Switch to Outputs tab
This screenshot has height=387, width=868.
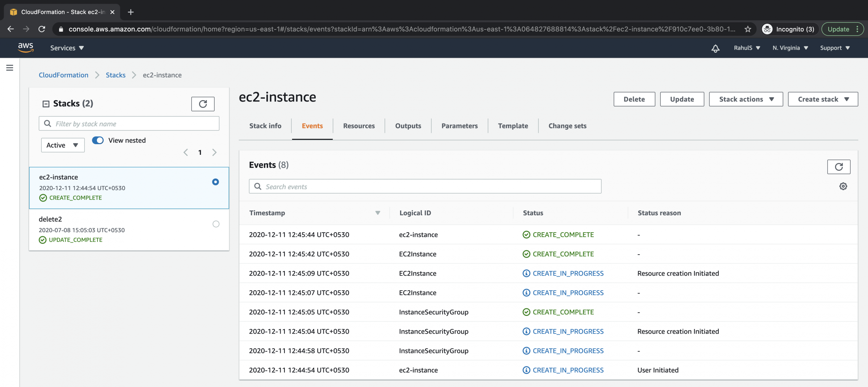tap(408, 126)
